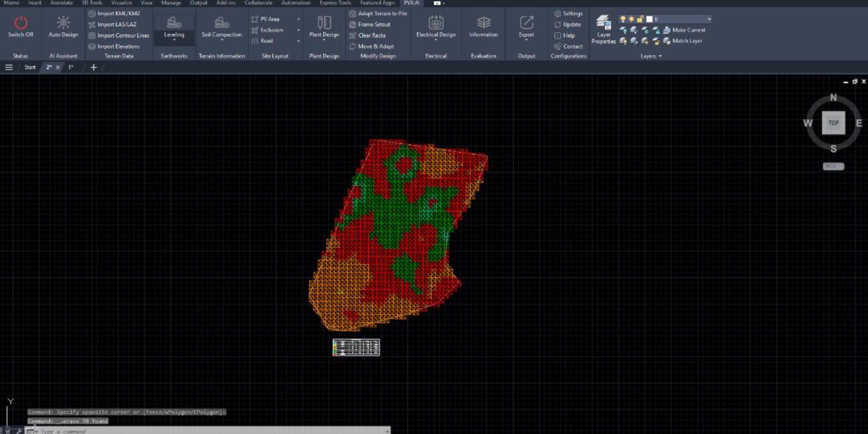Open the PV Area dropdown arrow
This screenshot has height=434, width=868.
pos(298,19)
